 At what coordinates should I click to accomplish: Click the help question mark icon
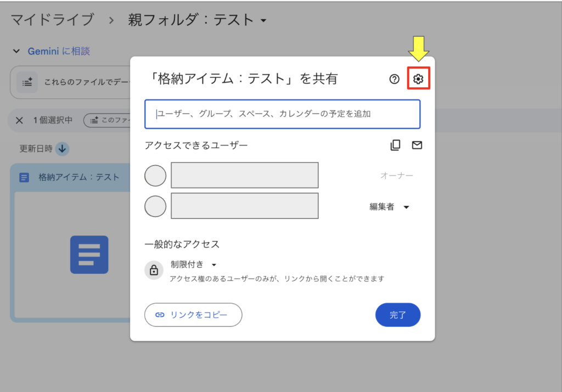pyautogui.click(x=394, y=80)
